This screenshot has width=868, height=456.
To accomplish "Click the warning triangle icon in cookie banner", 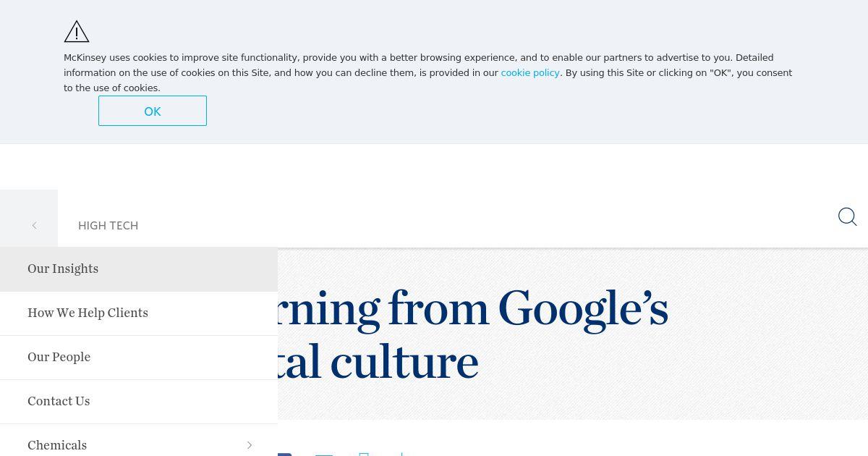I will (77, 32).
